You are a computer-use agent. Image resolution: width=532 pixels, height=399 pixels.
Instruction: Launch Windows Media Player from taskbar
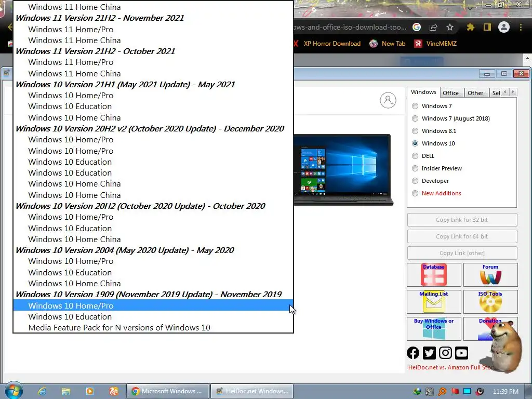[x=89, y=391]
